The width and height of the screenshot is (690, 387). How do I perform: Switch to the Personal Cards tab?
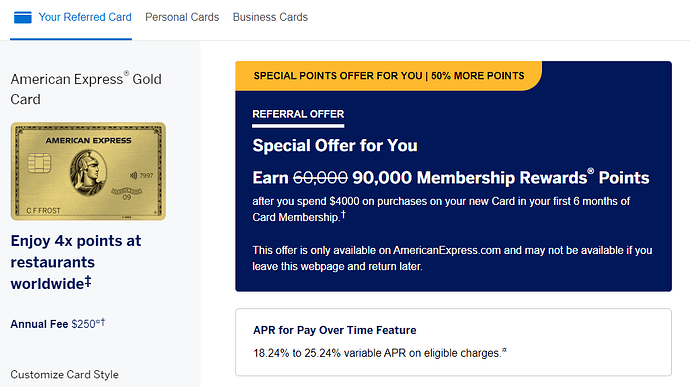point(182,17)
